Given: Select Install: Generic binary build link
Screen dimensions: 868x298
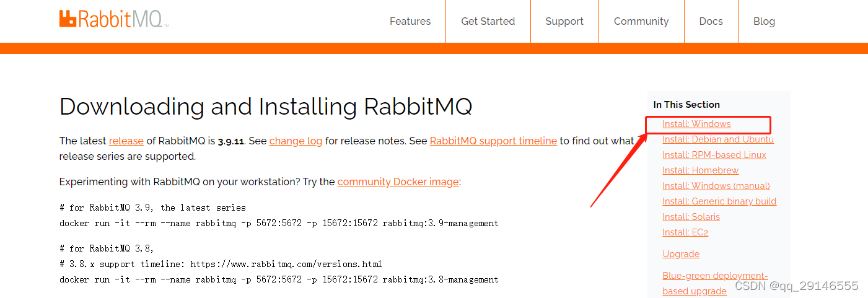Looking at the screenshot, I should point(719,201).
